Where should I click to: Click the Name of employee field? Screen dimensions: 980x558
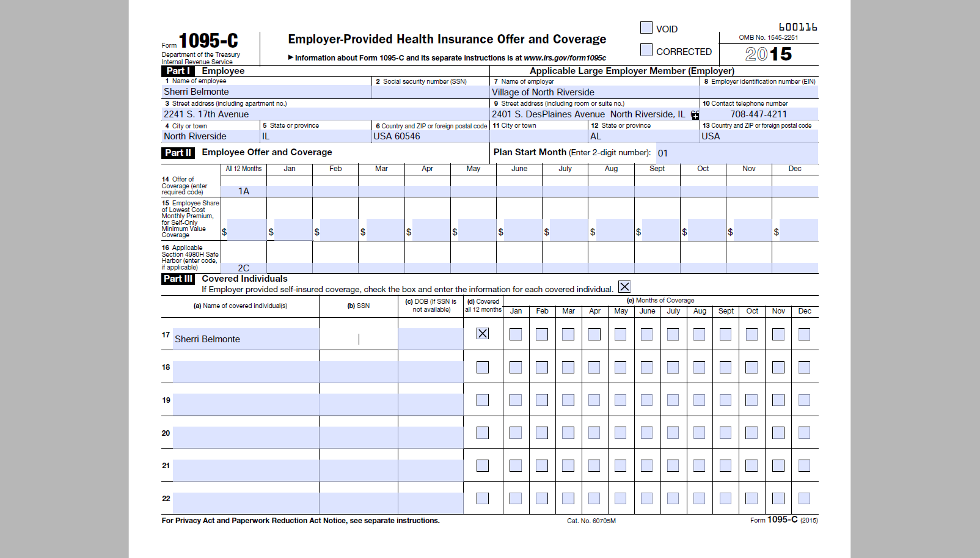tap(266, 92)
